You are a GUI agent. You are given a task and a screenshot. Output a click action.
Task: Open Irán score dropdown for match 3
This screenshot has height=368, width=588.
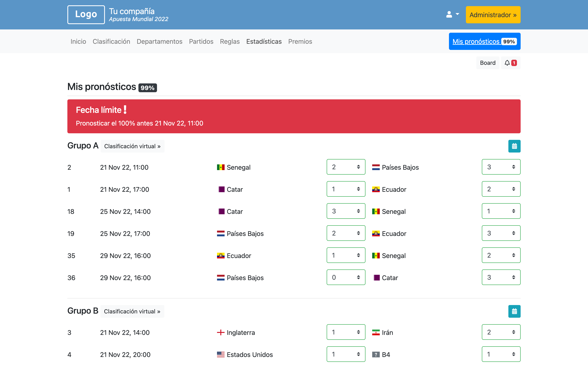tap(501, 332)
